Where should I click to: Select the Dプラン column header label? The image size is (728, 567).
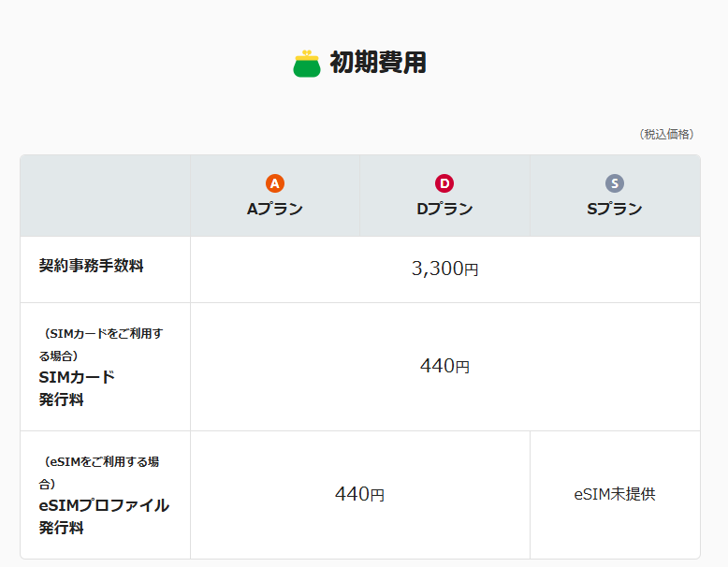(x=444, y=209)
